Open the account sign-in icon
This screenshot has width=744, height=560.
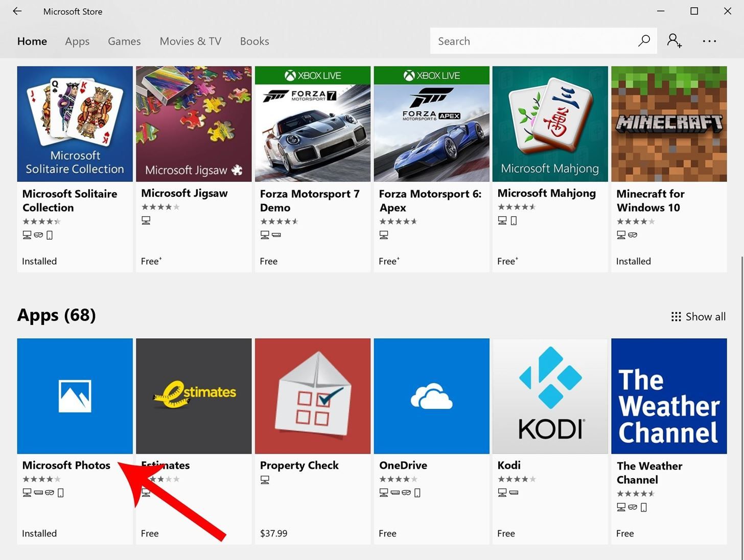tap(674, 41)
